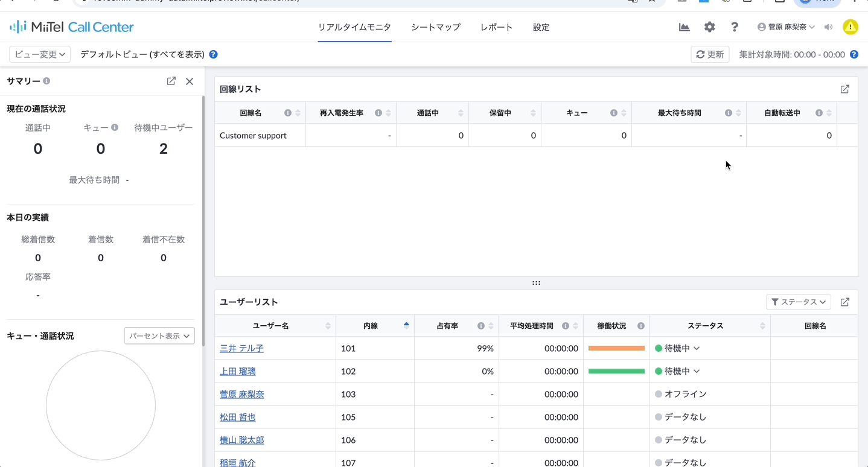Pop out the サマリー panel
Viewport: 868px width, 467px height.
click(x=171, y=81)
